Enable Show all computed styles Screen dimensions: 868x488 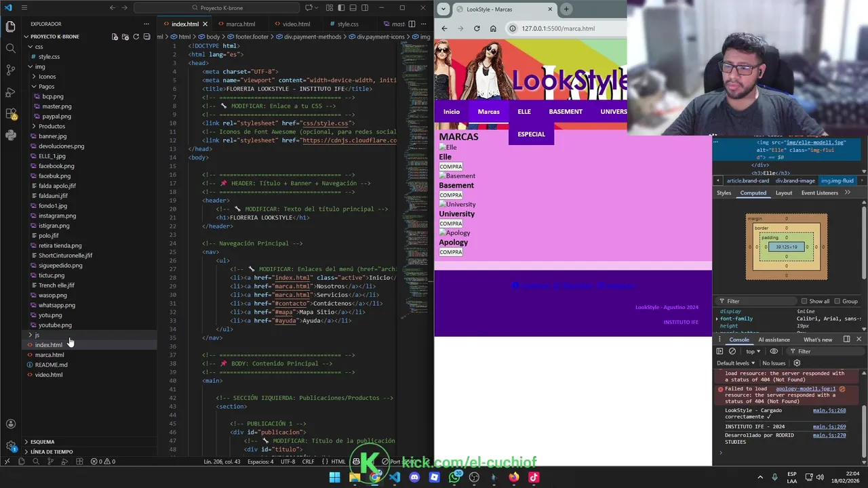click(804, 301)
